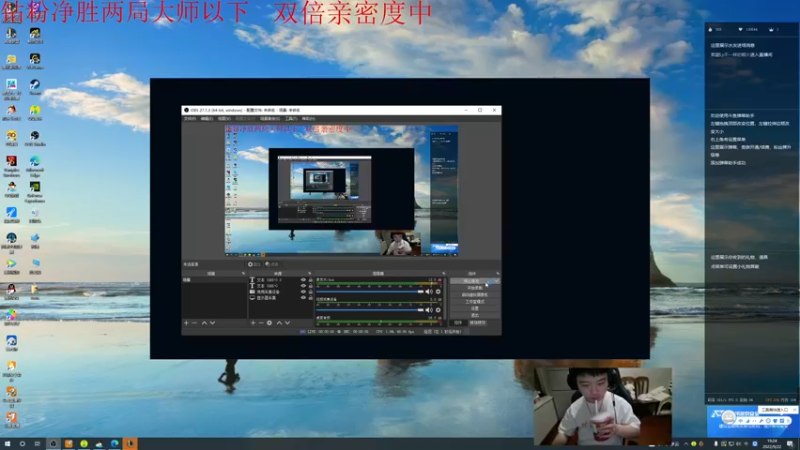Open the Steam desktop shortcut
This screenshot has width=800, height=450.
pos(35,87)
